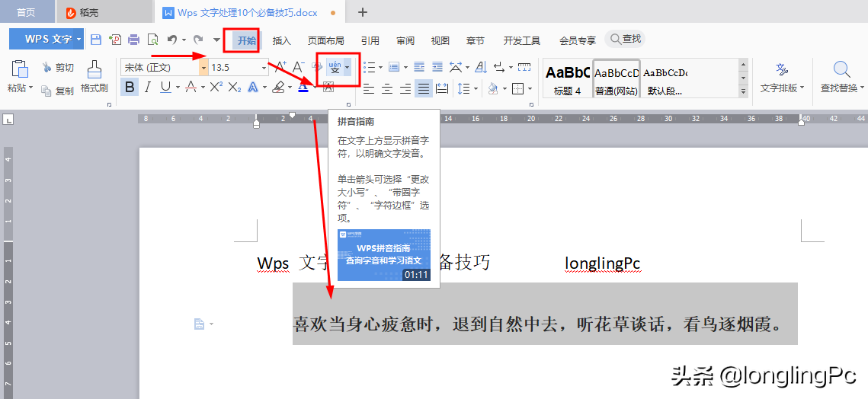868x399 pixels.
Task: Expand the Pinyin Guide dropdown arrow
Action: click(x=347, y=68)
